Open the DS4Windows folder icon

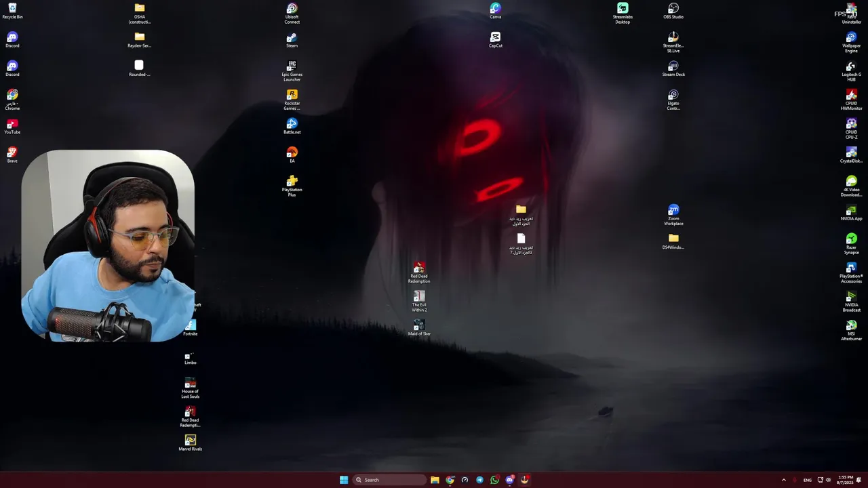click(673, 241)
